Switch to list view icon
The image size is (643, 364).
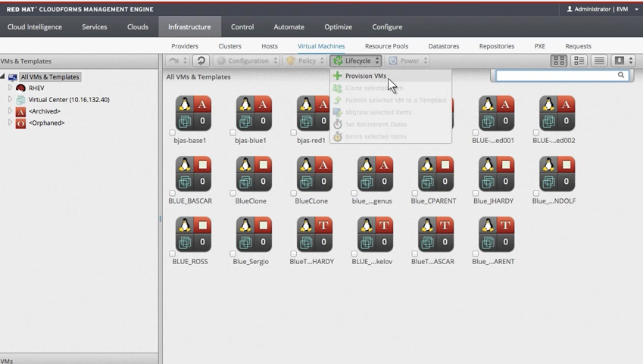(599, 61)
